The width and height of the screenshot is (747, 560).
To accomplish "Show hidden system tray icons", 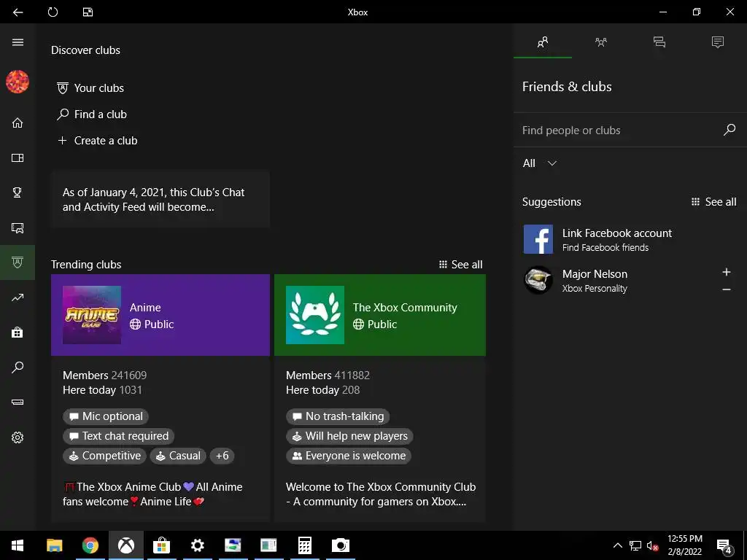I will (x=617, y=545).
